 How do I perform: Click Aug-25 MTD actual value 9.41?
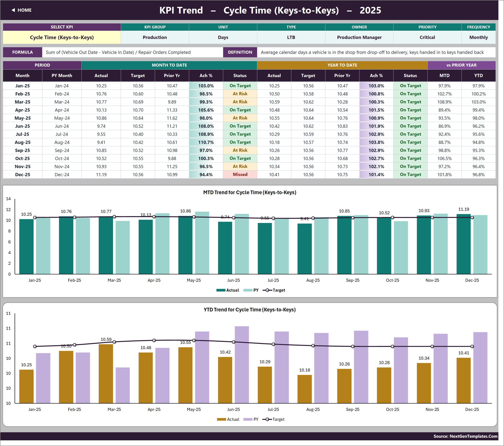(101, 142)
